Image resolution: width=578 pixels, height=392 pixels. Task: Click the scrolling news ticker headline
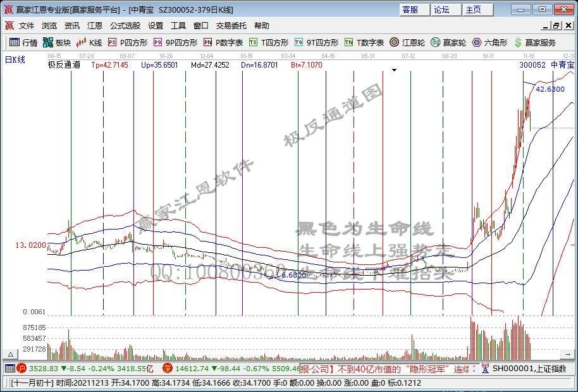tap(385, 369)
